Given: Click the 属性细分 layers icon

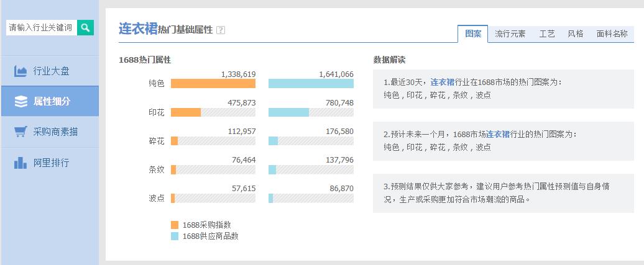Looking at the screenshot, I should pos(21,102).
